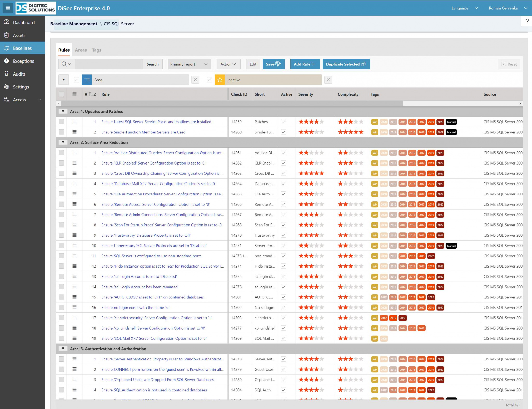Open Exceptions from the sidebar

[23, 61]
